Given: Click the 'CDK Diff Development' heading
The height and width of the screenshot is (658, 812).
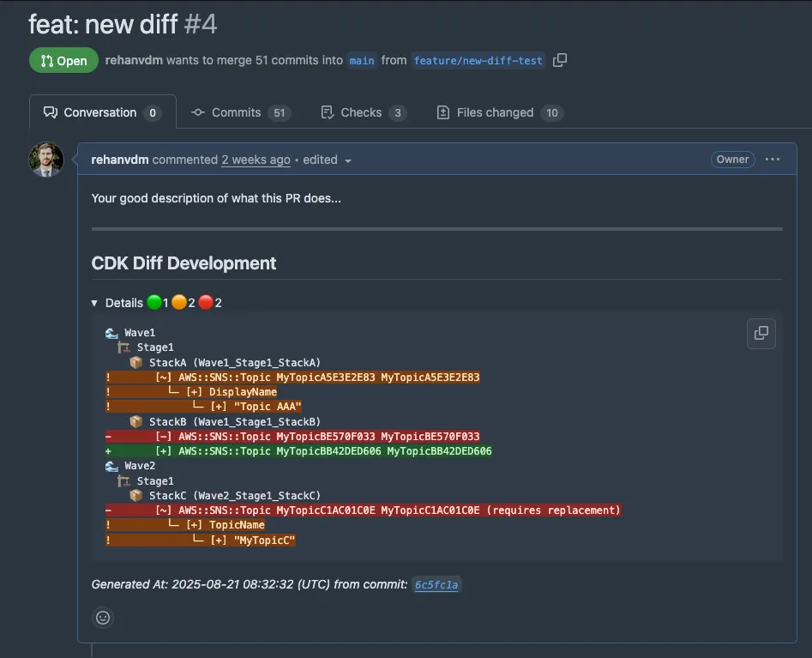Looking at the screenshot, I should click(183, 263).
